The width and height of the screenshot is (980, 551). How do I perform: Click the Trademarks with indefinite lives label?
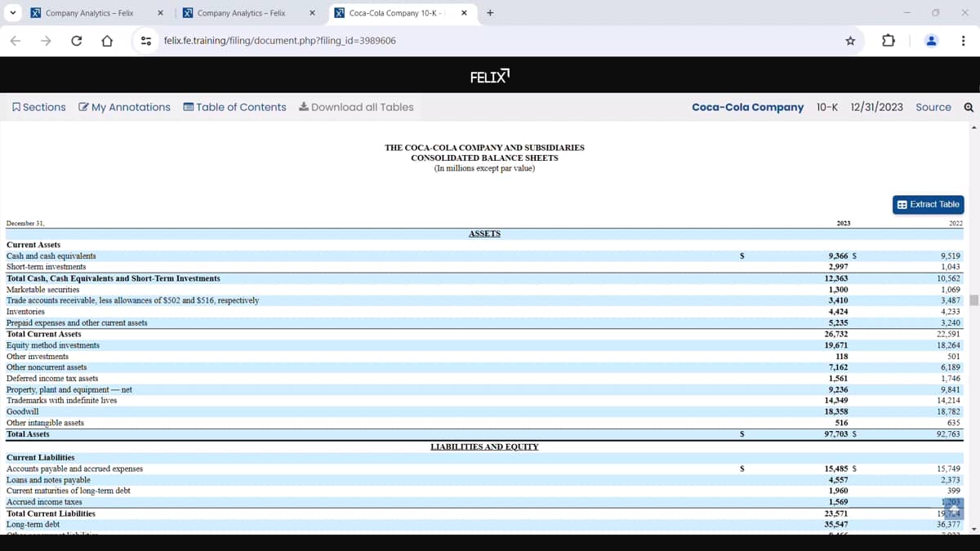pos(61,400)
